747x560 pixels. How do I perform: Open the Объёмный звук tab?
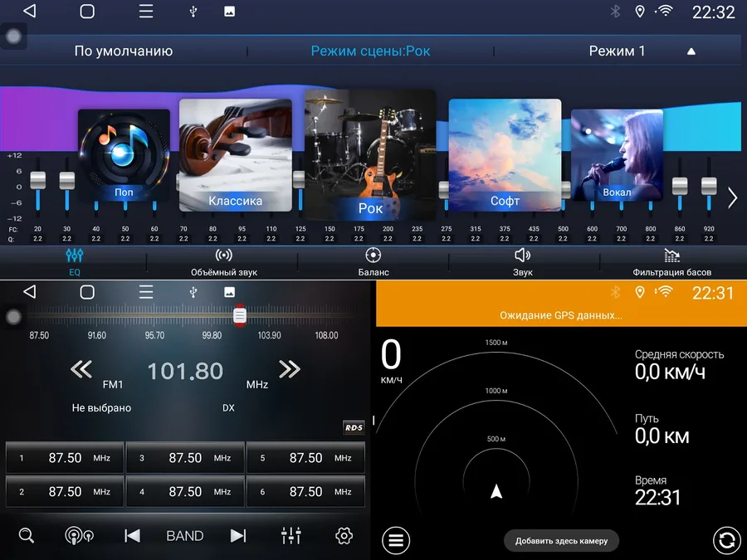(x=224, y=262)
